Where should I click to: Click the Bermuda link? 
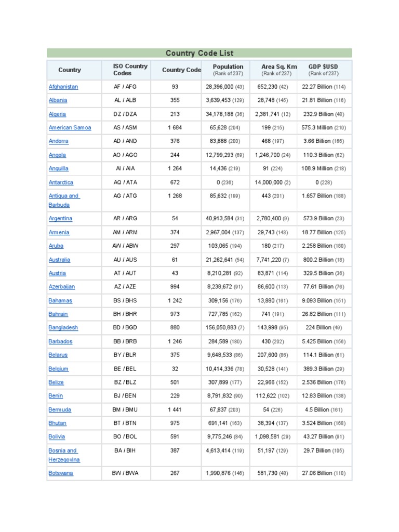click(60, 410)
